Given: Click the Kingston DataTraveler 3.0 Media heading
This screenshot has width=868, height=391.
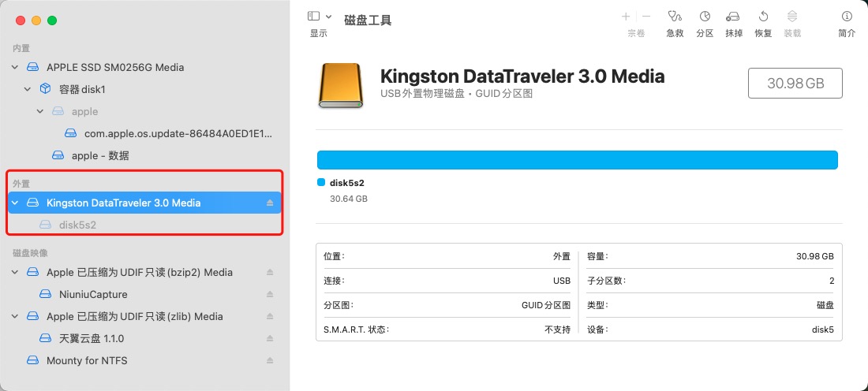Looking at the screenshot, I should coord(522,76).
